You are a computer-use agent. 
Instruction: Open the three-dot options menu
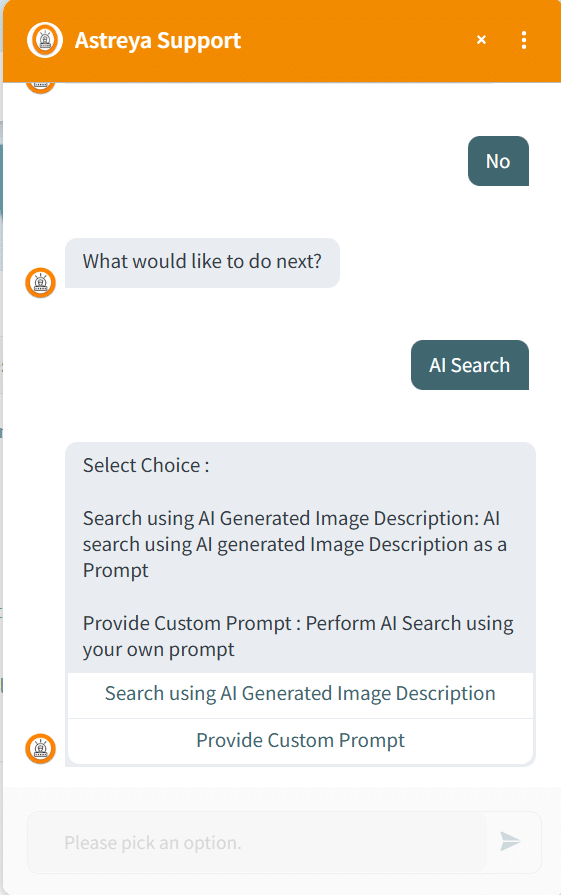pyautogui.click(x=523, y=40)
